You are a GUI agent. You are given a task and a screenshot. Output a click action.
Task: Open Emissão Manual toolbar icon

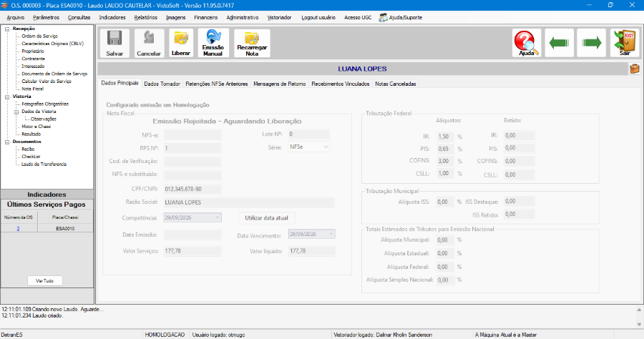pyautogui.click(x=213, y=43)
